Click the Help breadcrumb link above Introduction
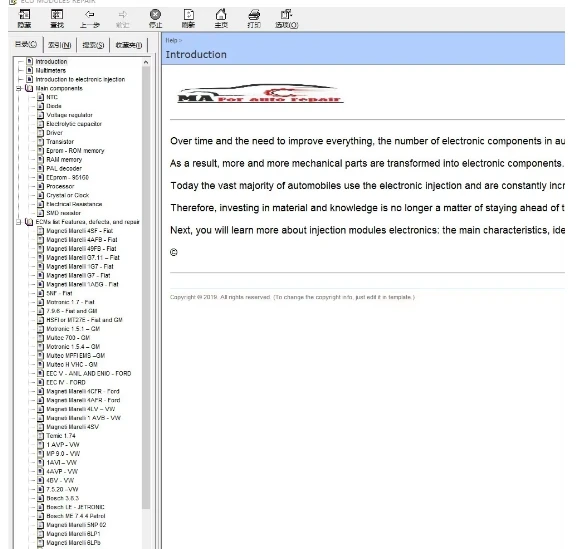The height and width of the screenshot is (549, 576). pos(172,40)
